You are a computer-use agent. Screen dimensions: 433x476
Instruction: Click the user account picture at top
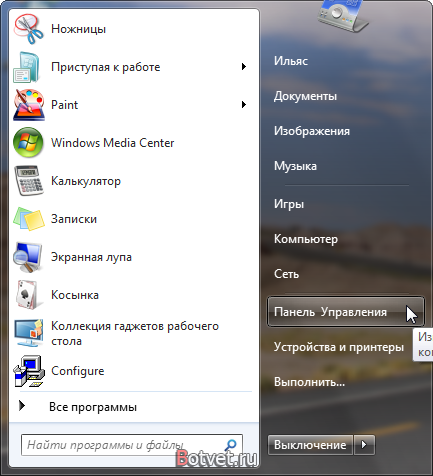[342, 15]
